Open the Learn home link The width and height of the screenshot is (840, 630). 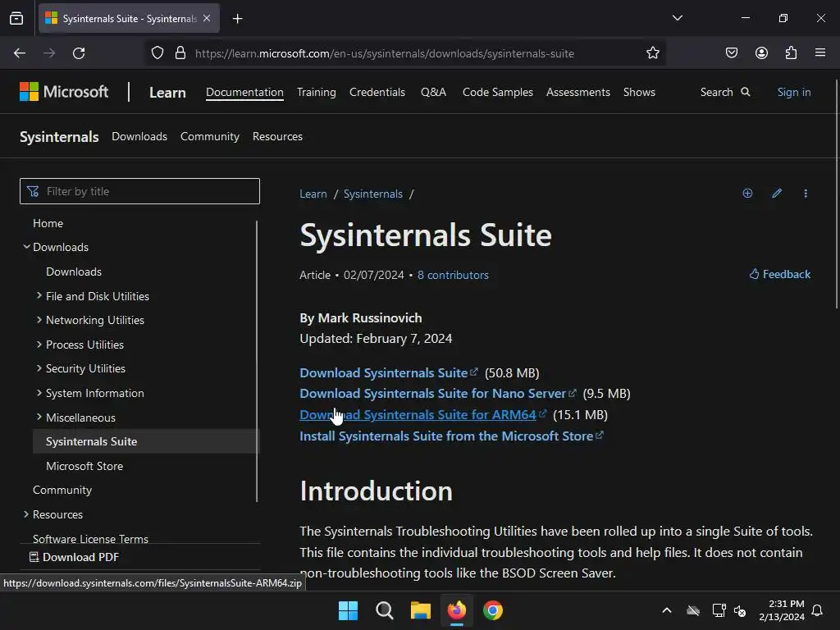[x=167, y=93]
